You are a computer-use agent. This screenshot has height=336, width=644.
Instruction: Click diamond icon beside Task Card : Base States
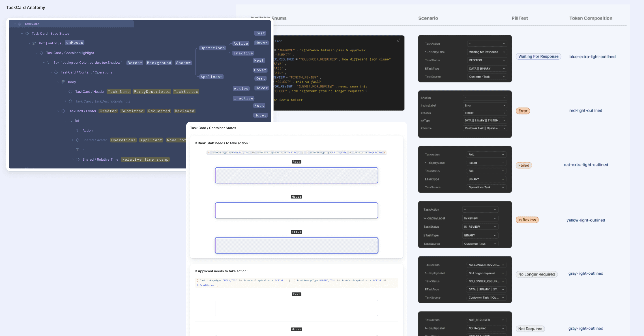(27, 34)
